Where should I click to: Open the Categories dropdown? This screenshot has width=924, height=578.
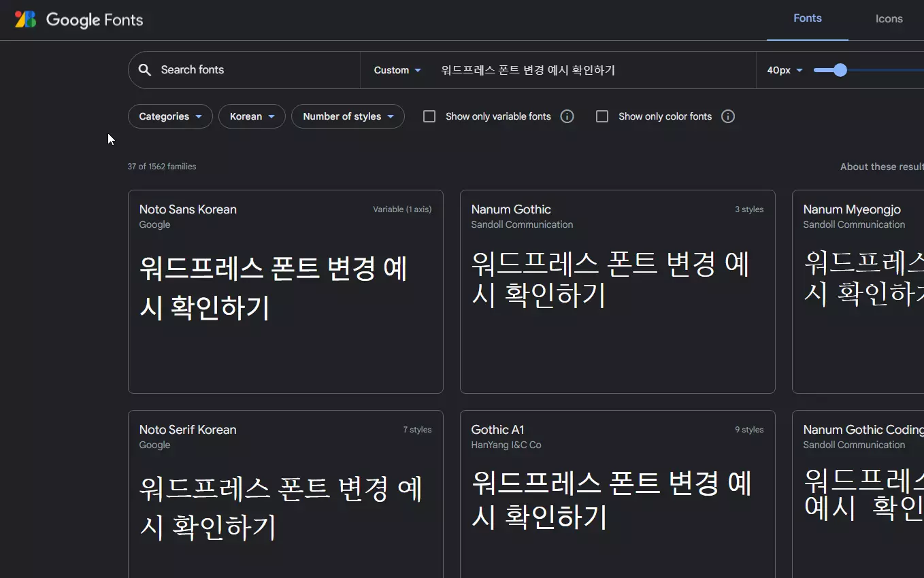coord(170,116)
